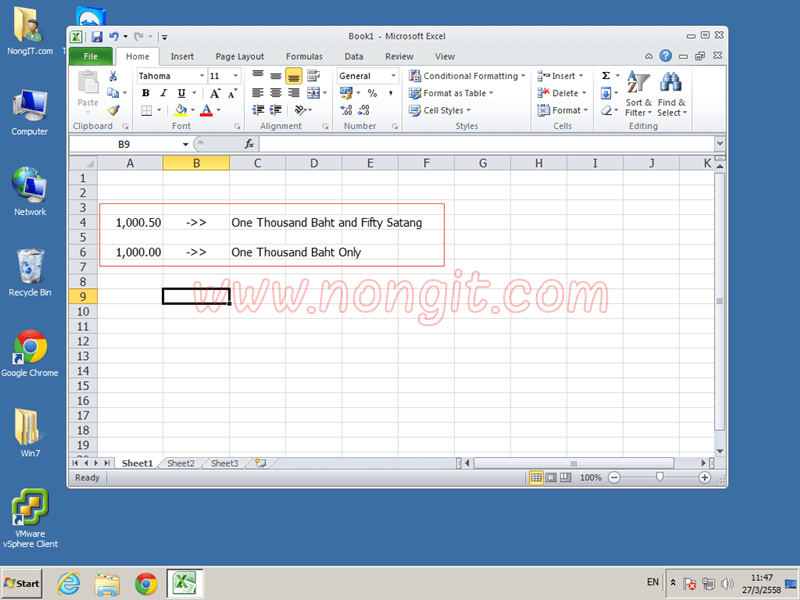Click inside the formula bar input

(487, 144)
